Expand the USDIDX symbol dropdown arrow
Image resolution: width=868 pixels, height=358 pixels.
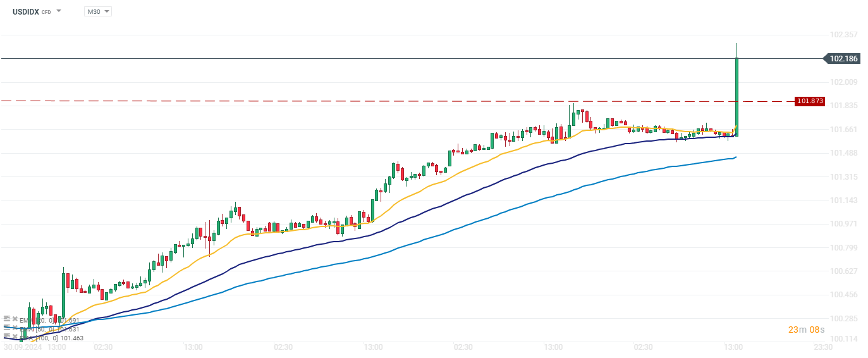coord(59,11)
